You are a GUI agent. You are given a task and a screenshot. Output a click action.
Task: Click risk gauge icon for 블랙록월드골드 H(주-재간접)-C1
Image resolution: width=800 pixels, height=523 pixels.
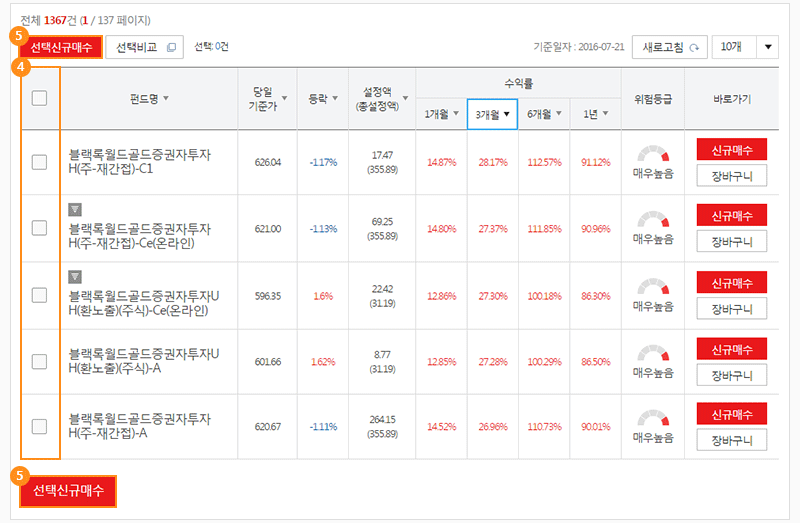coord(653,154)
